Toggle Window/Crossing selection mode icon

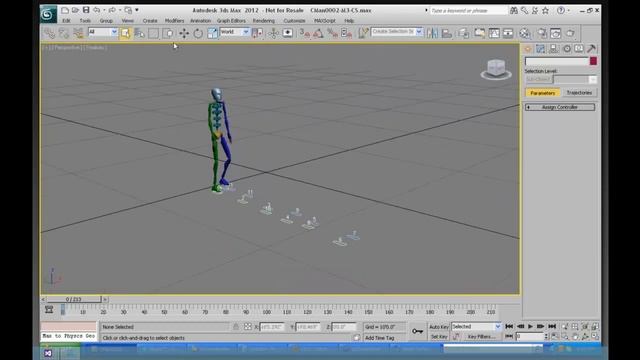168,33
